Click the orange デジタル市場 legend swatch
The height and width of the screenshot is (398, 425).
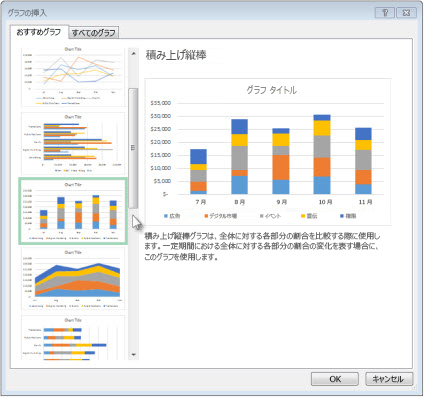(206, 216)
